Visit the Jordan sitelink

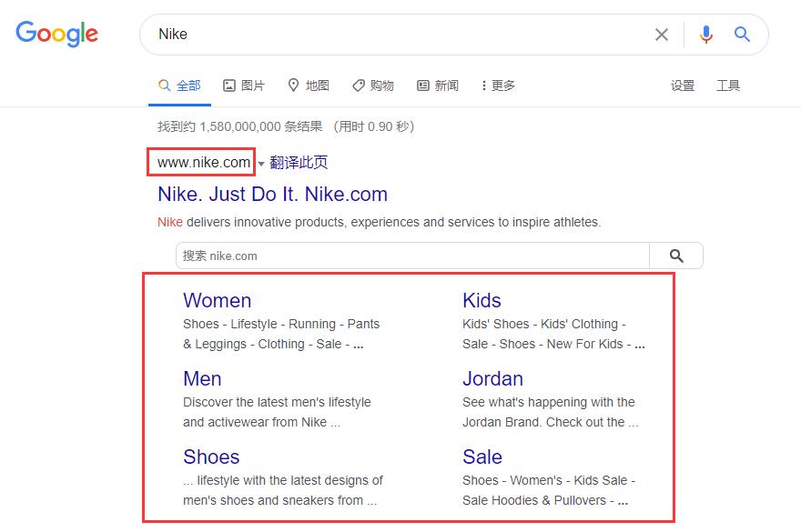click(492, 378)
